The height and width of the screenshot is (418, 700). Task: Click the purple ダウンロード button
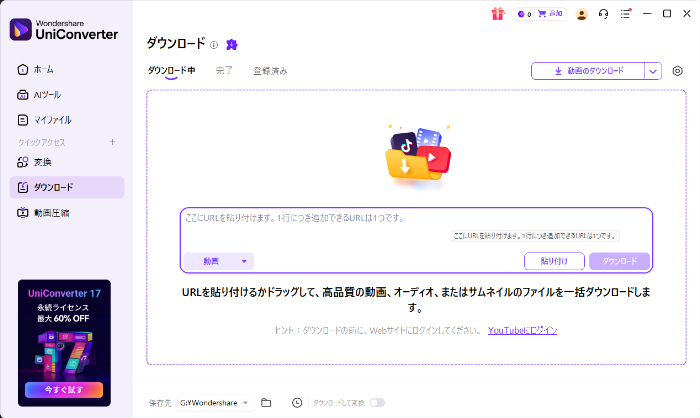click(619, 261)
